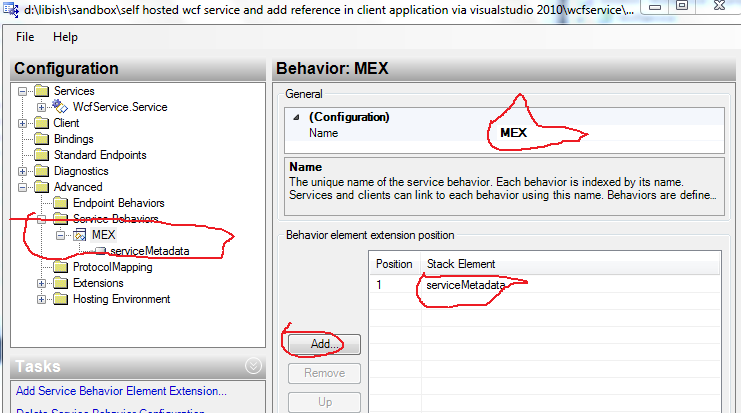Click the Services folder icon
This screenshot has height=413, width=741.
[x=42, y=91]
